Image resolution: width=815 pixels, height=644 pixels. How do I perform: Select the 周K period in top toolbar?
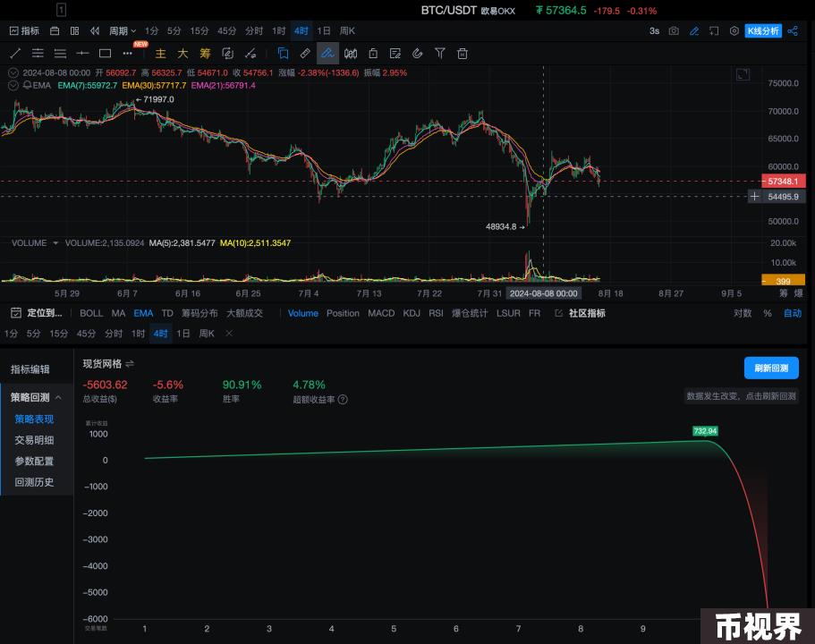click(x=347, y=30)
